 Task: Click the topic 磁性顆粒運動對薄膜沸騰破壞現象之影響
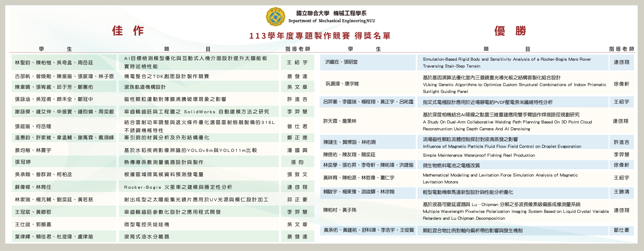[x=175, y=99]
